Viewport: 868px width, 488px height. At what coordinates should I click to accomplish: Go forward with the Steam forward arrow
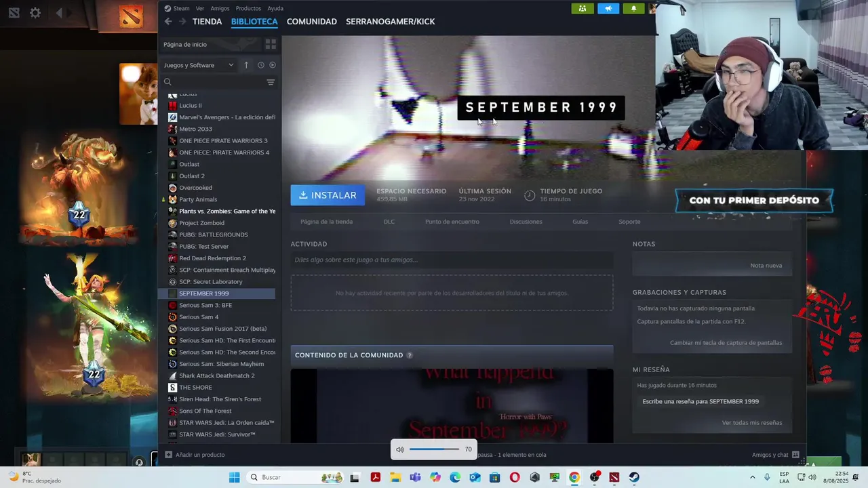point(182,22)
